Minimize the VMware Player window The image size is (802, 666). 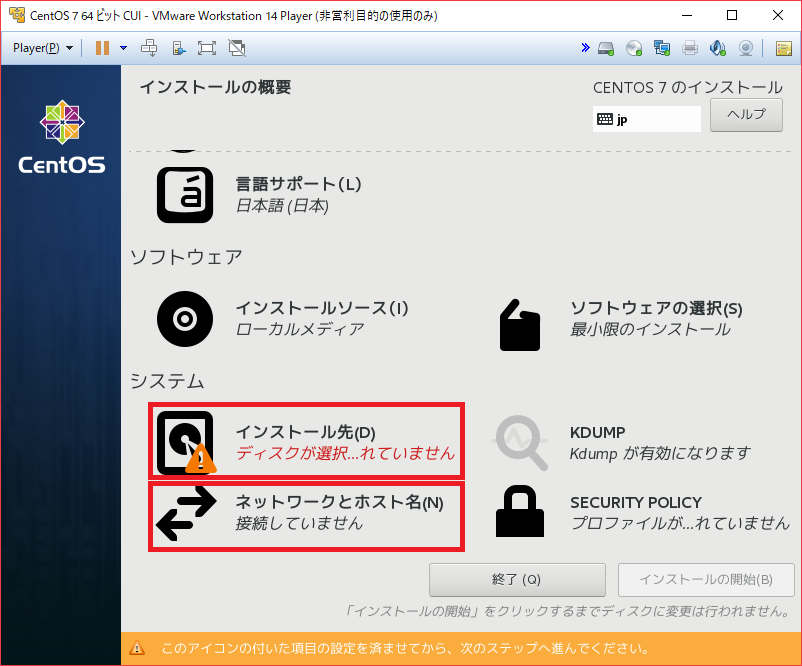coord(687,15)
